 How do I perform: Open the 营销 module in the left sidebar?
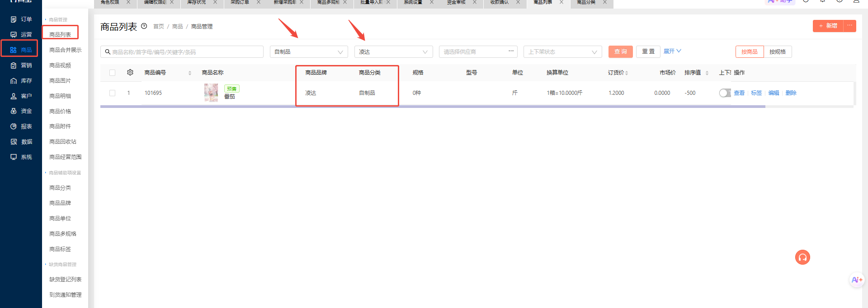[x=21, y=65]
